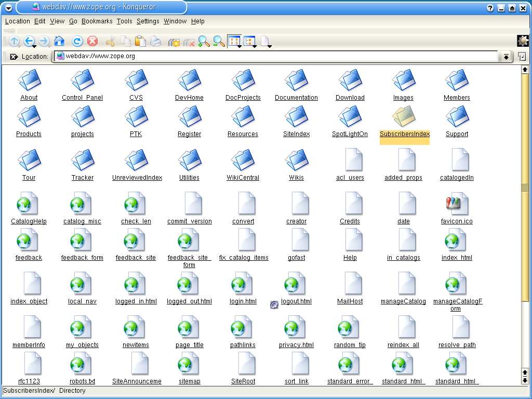
Task: Click the title bar question mark help button
Action: coord(490,8)
